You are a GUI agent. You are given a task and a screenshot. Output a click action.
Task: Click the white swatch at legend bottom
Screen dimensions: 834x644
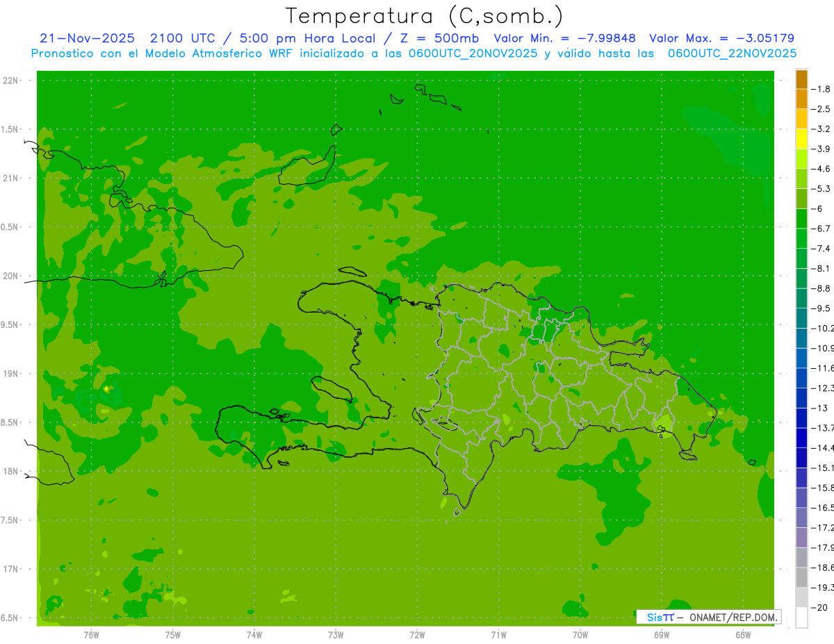point(801,618)
